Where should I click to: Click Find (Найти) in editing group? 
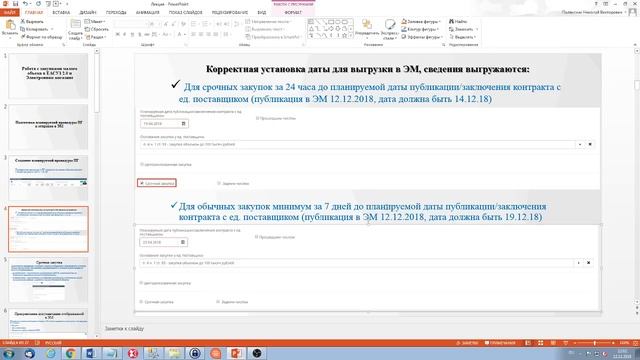click(x=458, y=21)
